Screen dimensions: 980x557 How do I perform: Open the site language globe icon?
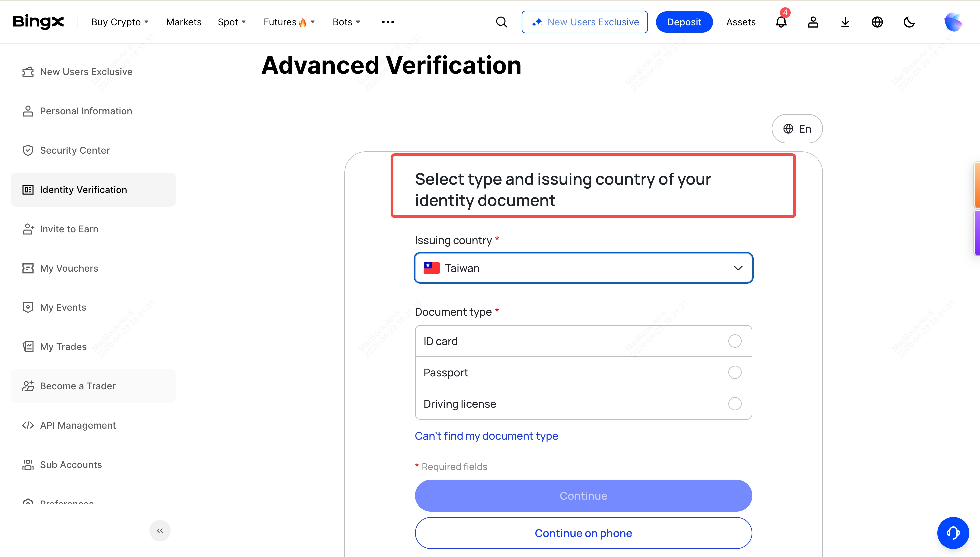click(877, 22)
